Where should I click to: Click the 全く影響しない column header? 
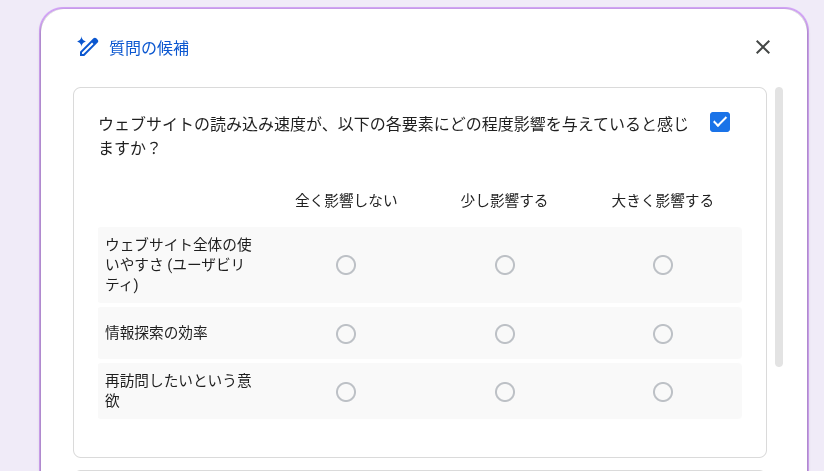tap(346, 201)
